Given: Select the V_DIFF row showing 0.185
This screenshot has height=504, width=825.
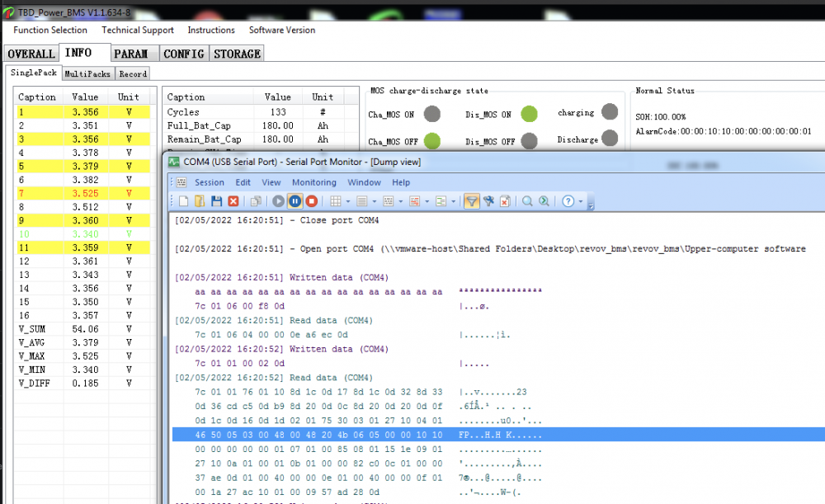Looking at the screenshot, I should pyautogui.click(x=83, y=384).
